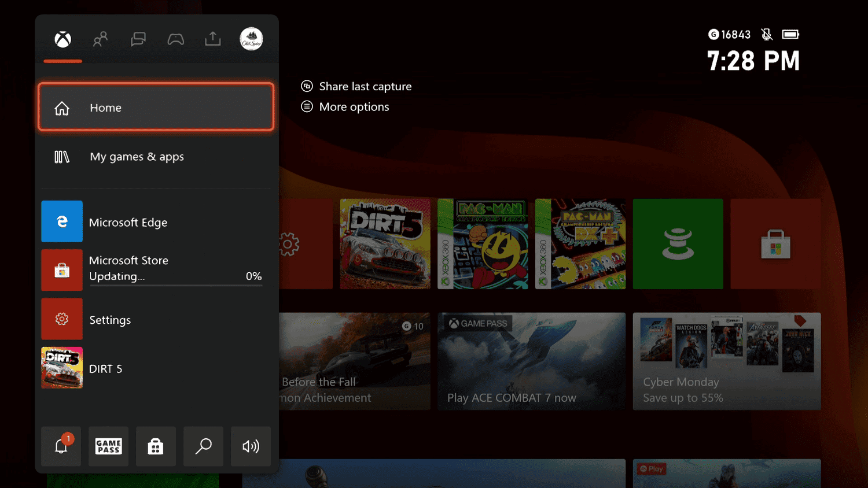
Task: Open the Cyber Monday sale card
Action: tap(727, 361)
